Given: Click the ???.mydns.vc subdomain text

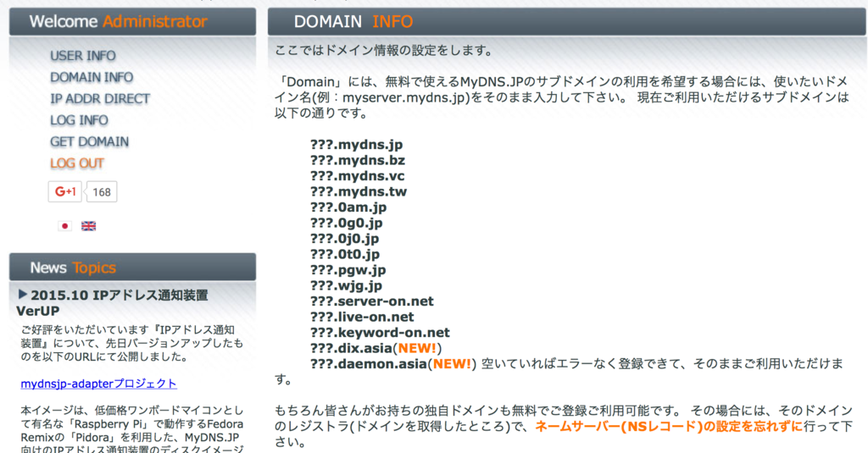Looking at the screenshot, I should point(358,176).
